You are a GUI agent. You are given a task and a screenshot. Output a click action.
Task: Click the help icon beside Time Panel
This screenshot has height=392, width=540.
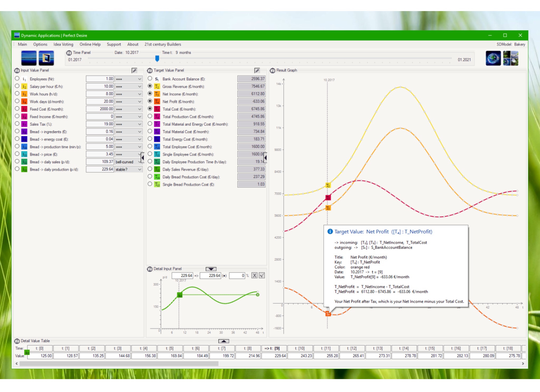point(69,53)
